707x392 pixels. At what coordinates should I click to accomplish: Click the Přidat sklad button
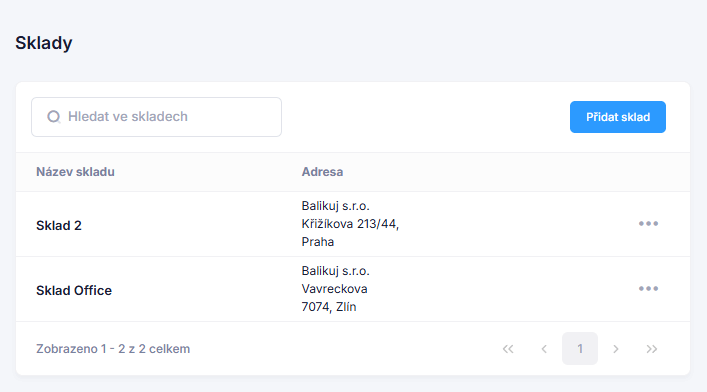tap(618, 117)
